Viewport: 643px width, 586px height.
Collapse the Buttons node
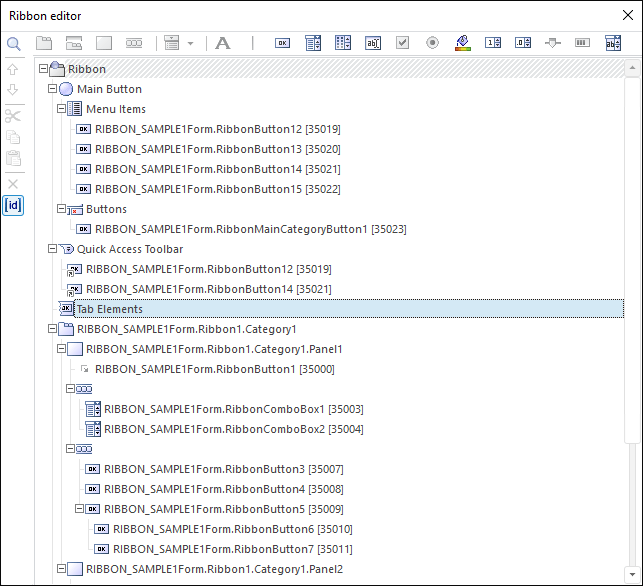click(61, 209)
